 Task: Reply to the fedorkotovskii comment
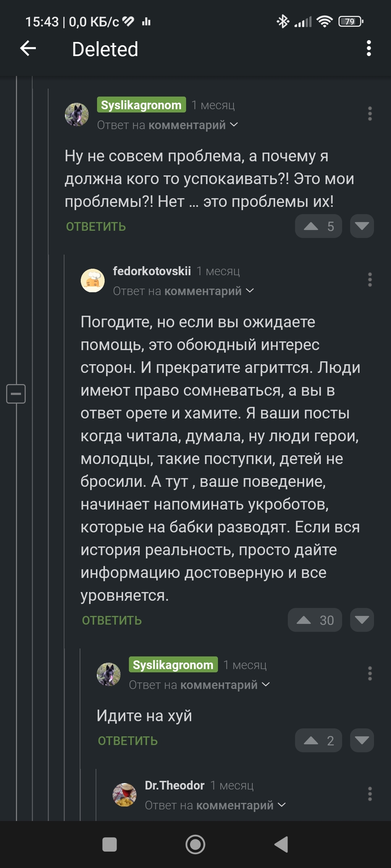click(112, 621)
